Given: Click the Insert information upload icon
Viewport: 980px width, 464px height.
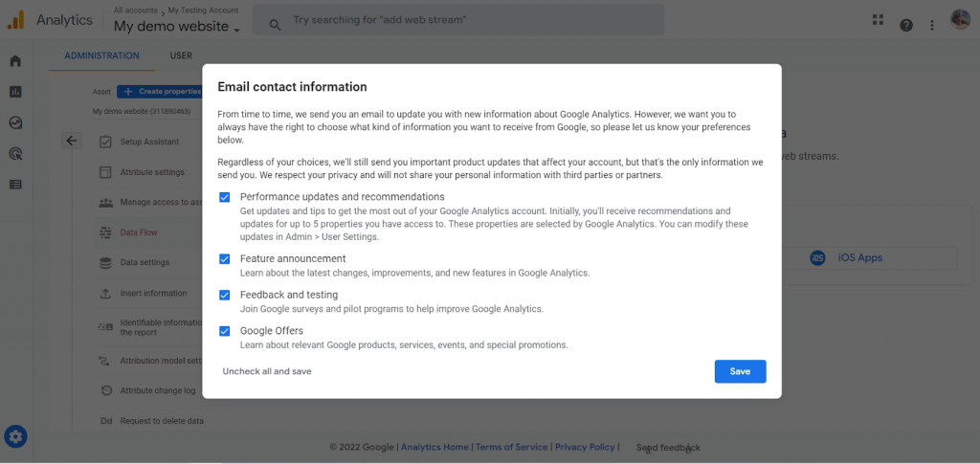Looking at the screenshot, I should click(105, 294).
